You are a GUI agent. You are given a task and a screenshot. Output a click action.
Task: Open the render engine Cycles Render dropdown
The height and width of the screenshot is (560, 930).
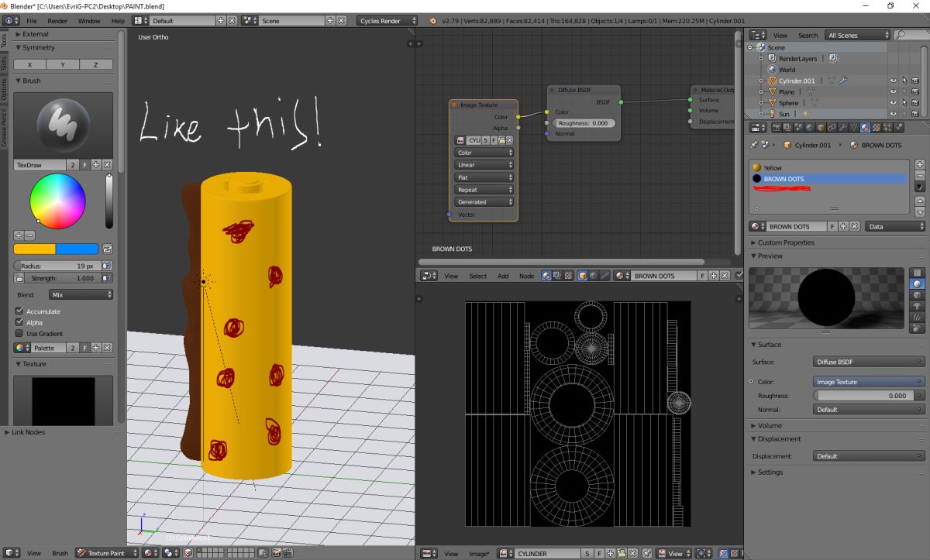tap(387, 21)
